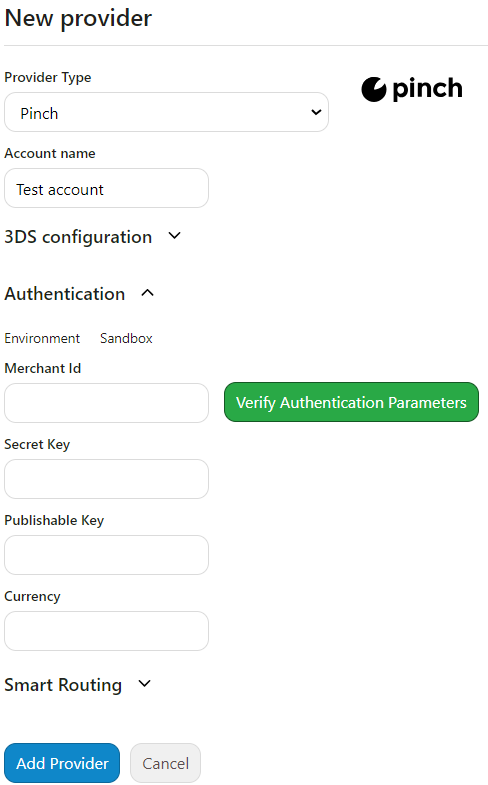This screenshot has height=785, width=488.
Task: Click the Sandbox environment value text
Action: click(x=126, y=338)
